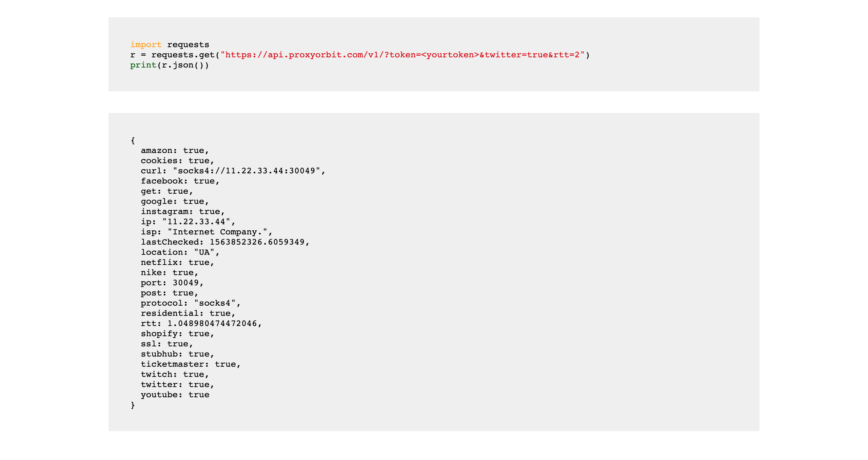Click the 'youtube: true' line
The width and height of the screenshot is (868, 460).
175,395
